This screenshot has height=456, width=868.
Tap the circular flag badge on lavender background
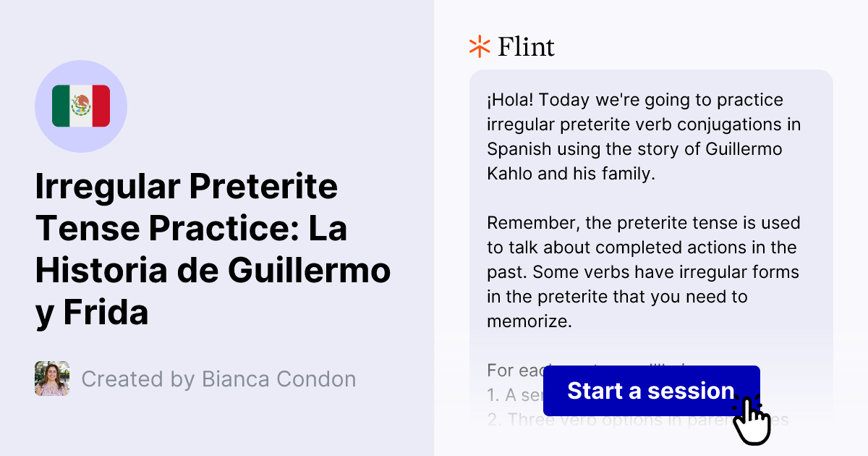coord(81,106)
